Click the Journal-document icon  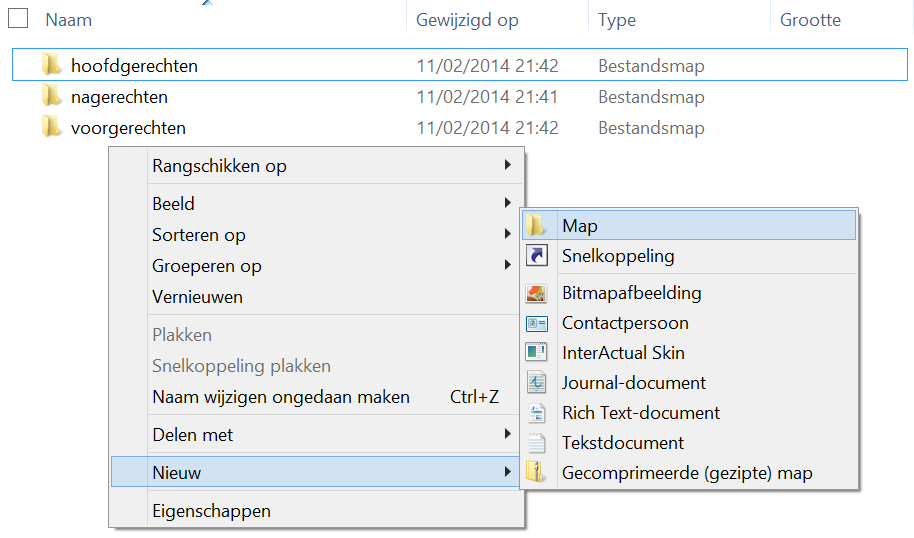click(536, 383)
